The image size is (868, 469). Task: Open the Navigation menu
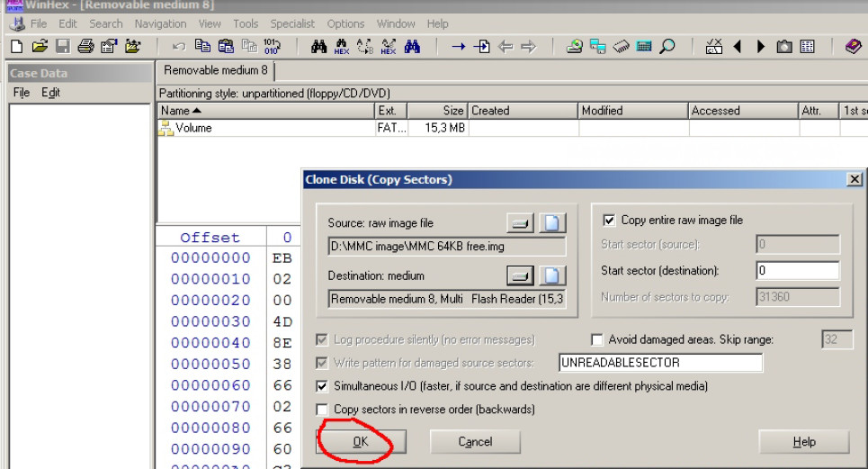[x=160, y=23]
